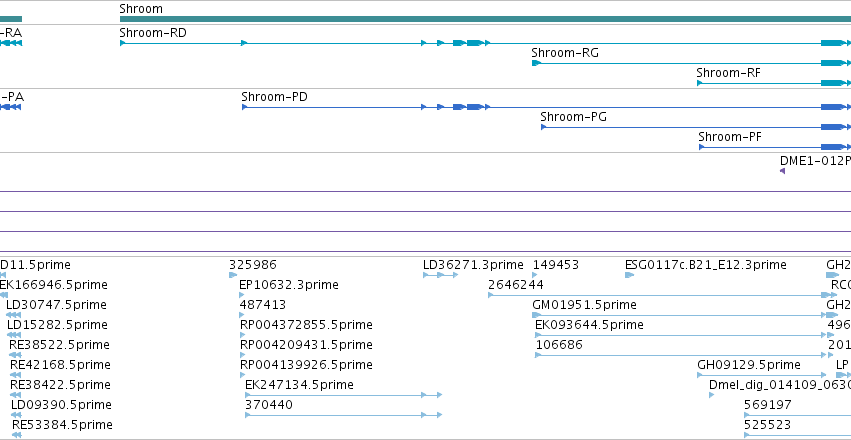Viewport: 851px width, 440px height.
Task: Select the LD36271.3prime EST feature arrows
Action: [440, 275]
